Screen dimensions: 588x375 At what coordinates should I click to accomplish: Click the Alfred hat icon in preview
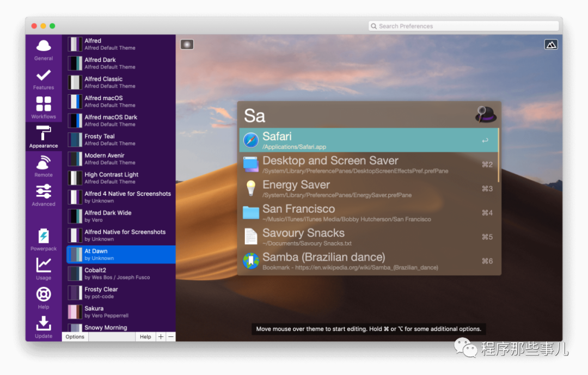486,114
